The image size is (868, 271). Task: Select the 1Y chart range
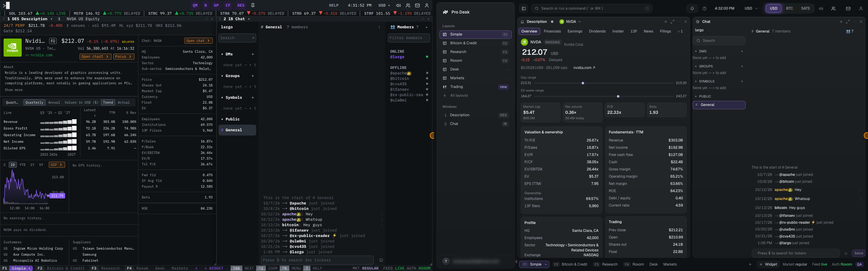click(32, 165)
